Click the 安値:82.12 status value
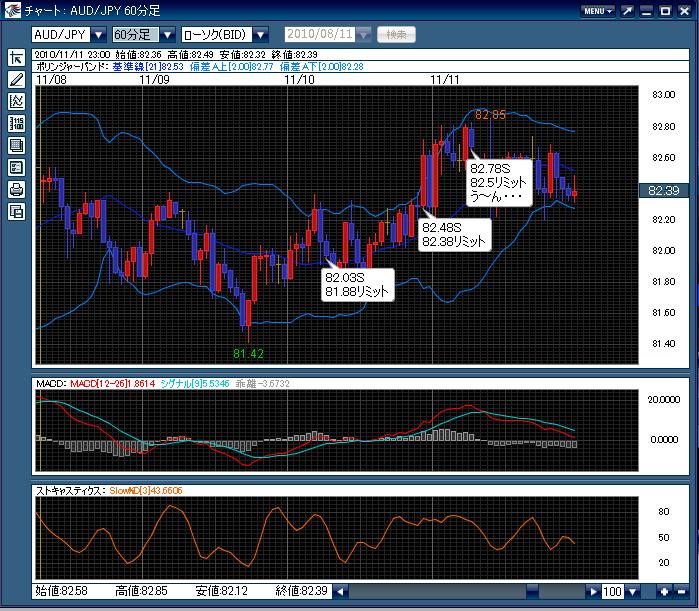This screenshot has height=611, width=699. tap(222, 591)
